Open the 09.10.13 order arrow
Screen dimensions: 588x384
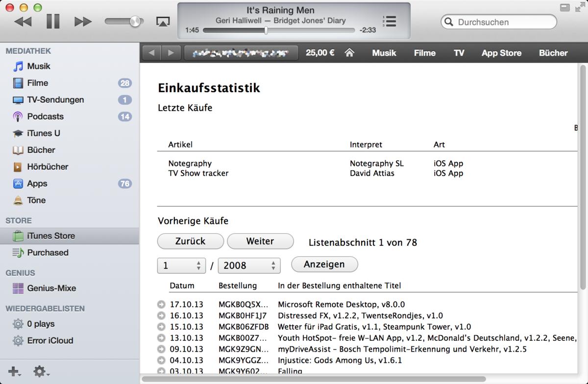(161, 349)
